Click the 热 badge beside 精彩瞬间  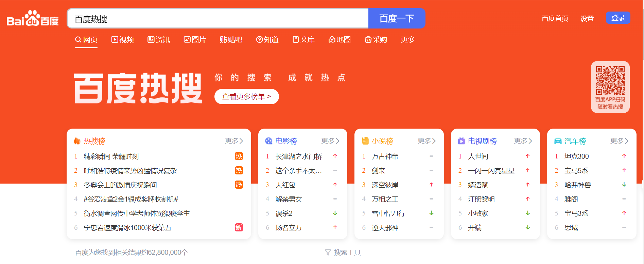239,156
